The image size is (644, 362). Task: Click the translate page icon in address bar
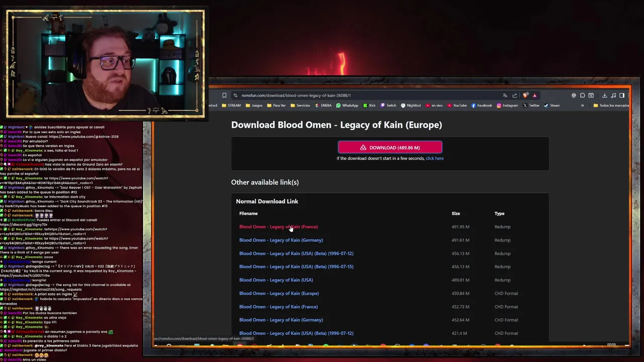click(505, 96)
